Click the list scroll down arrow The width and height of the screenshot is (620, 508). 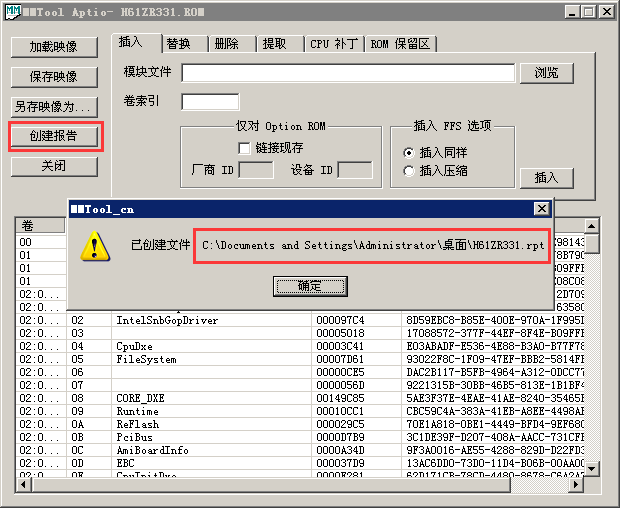[592, 469]
